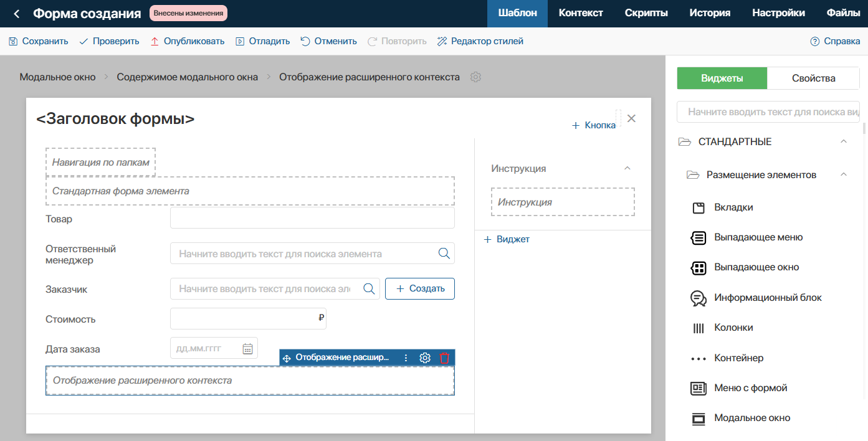
Task: Close the modal form preview
Action: coord(631,118)
